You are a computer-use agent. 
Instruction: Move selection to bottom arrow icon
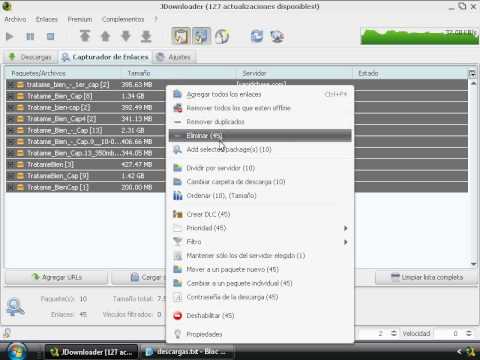click(x=146, y=36)
